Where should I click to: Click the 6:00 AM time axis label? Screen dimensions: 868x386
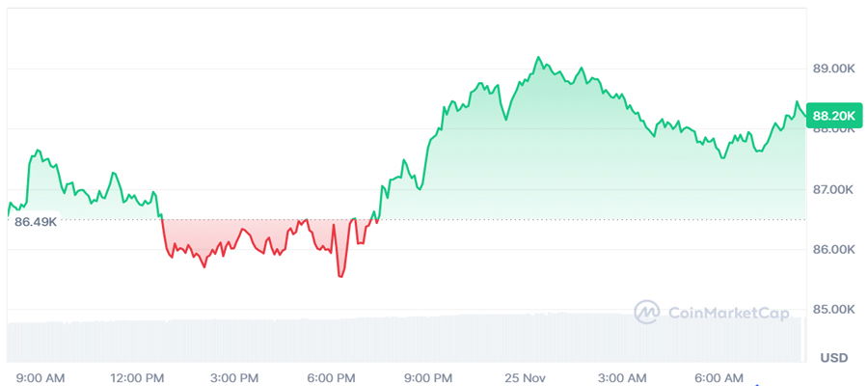point(719,377)
